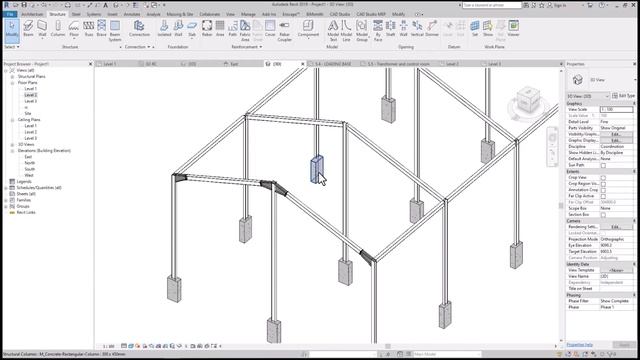Viewport: 640px width, 360px height.
Task: Collapse Elevations (Building Elevation) node
Action: point(12,151)
